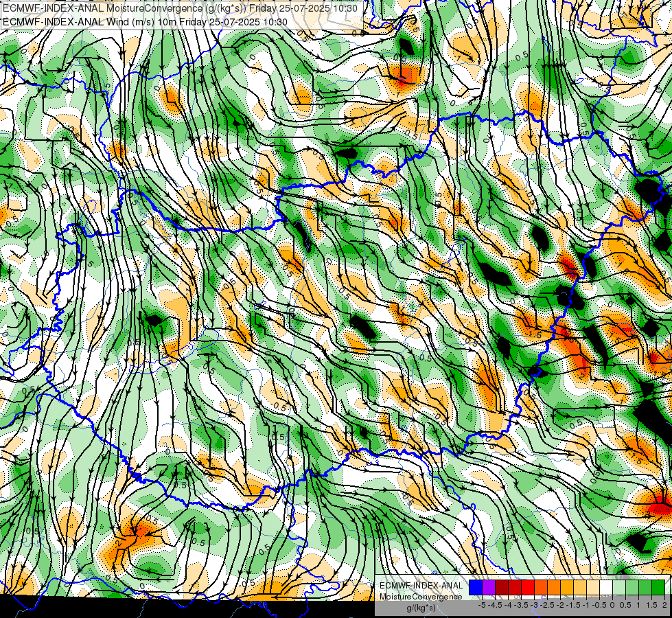Pick the pale peach swatch between -1 and -0.5
This screenshot has width=672, height=618.
[x=593, y=588]
